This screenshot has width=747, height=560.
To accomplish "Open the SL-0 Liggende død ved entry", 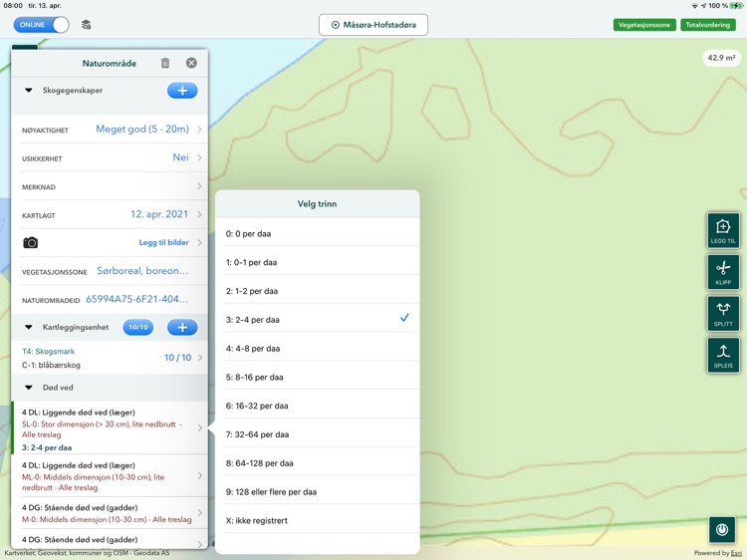I will click(x=110, y=428).
